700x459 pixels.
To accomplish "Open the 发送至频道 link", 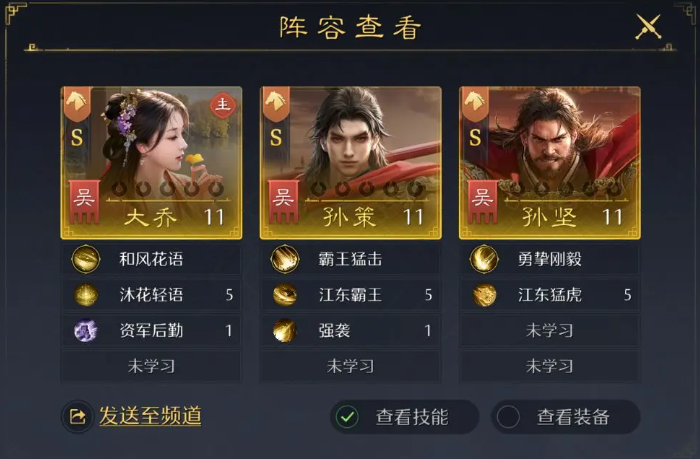I will coord(150,416).
